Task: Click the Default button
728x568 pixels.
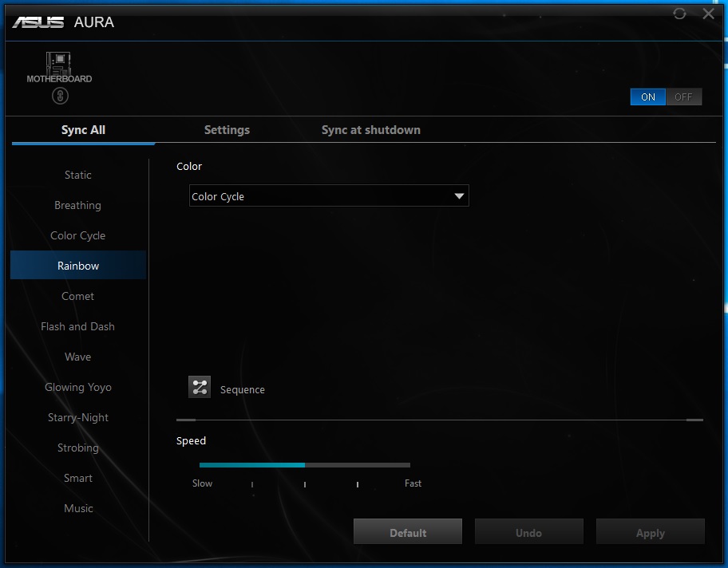Action: [408, 532]
